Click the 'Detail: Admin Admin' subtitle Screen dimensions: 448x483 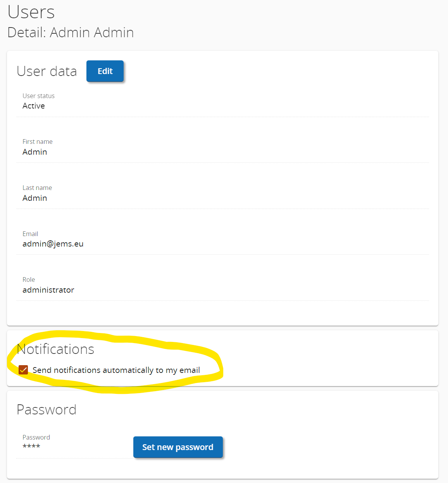[x=71, y=33]
